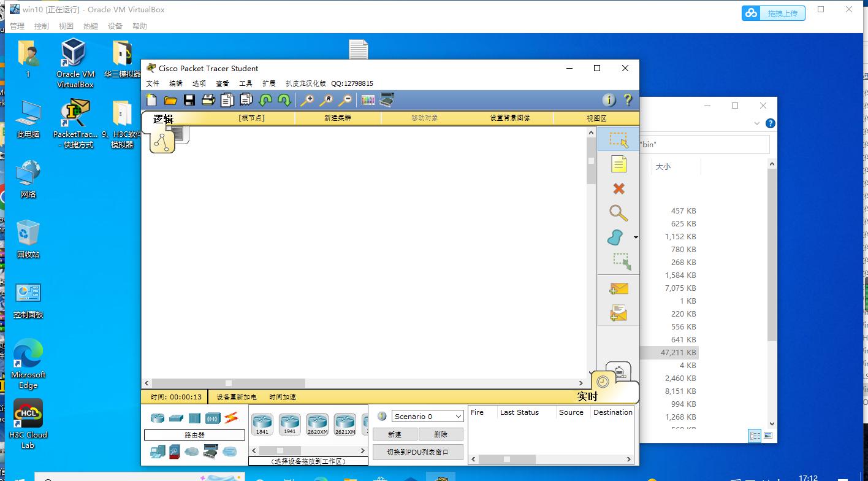The image size is (868, 481).
Task: Open the 查看 menu
Action: tap(223, 83)
